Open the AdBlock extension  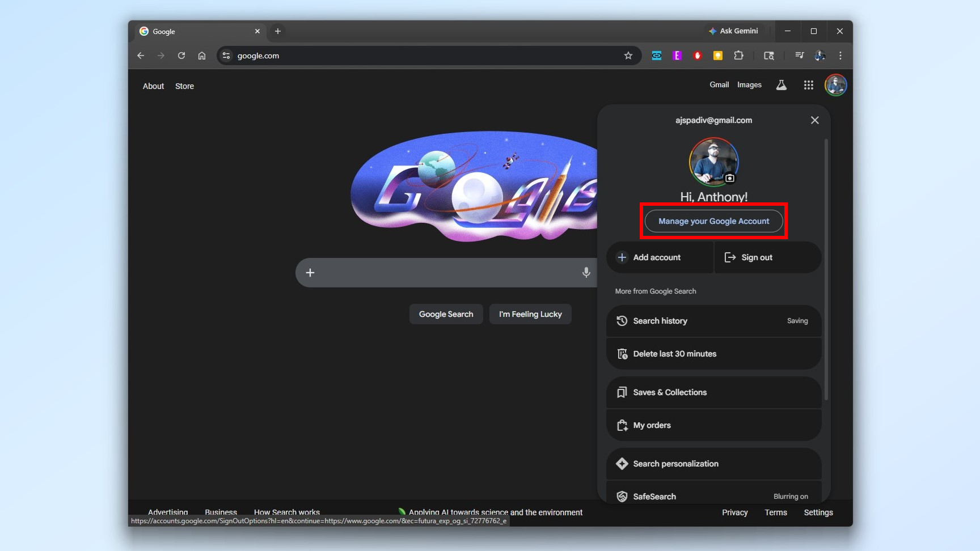tap(697, 55)
